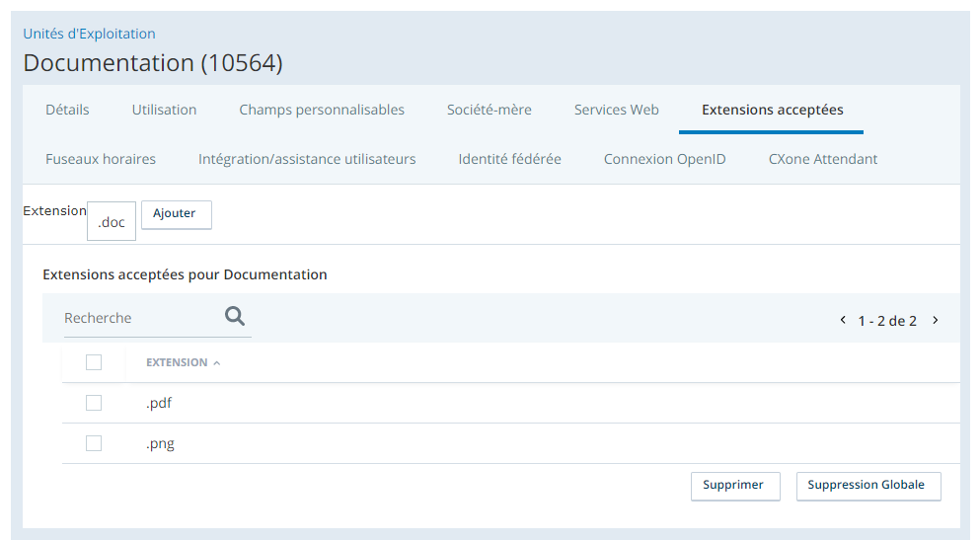The image size is (980, 542).
Task: Open Champs personnalisables tab
Action: (x=322, y=110)
